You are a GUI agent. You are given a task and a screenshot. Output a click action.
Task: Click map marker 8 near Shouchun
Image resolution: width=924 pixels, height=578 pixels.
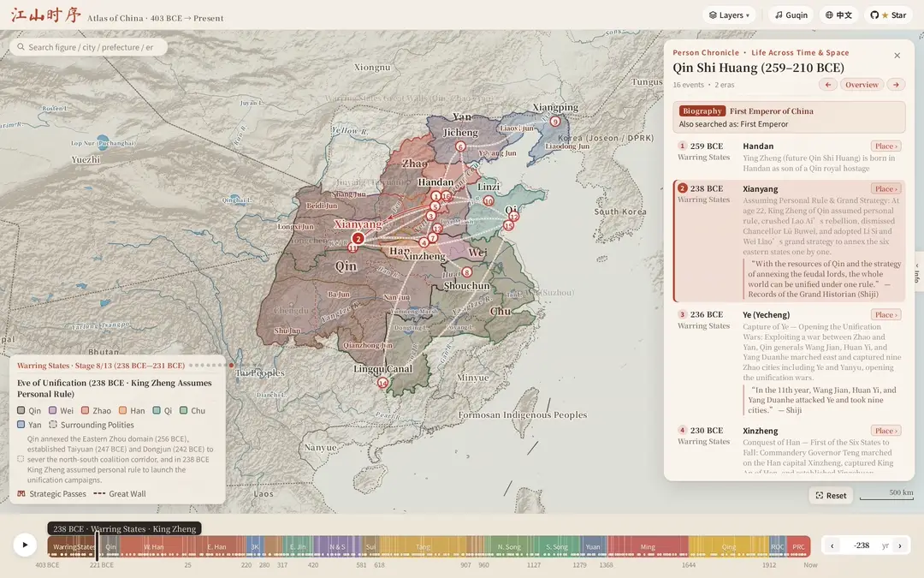point(467,272)
